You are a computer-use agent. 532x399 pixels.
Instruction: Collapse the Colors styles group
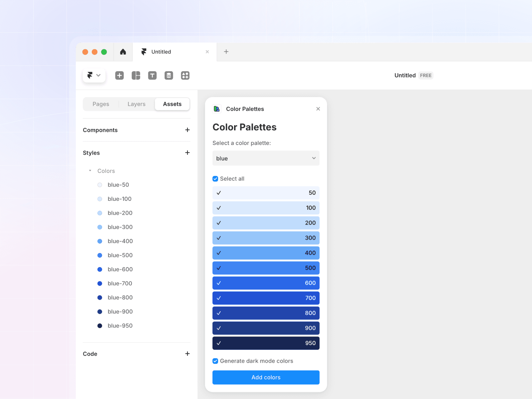[x=90, y=171]
